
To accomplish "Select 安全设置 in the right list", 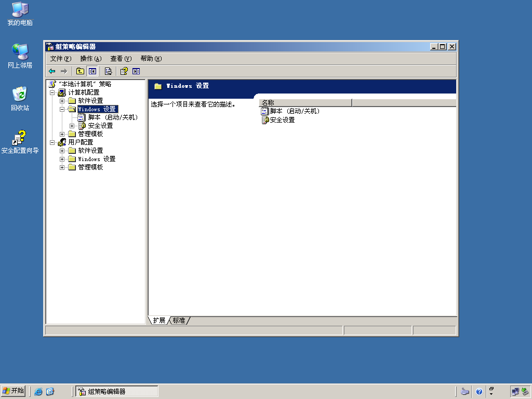I will tap(282, 120).
